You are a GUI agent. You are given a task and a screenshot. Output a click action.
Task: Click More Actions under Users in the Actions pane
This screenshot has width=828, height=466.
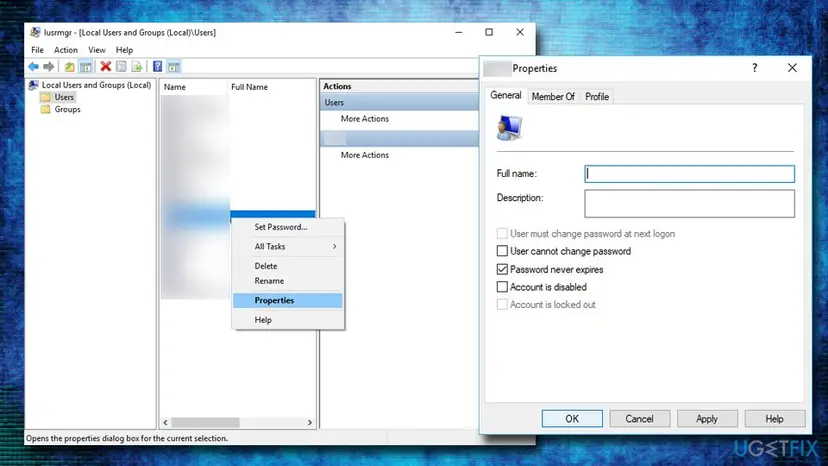pyautogui.click(x=364, y=119)
